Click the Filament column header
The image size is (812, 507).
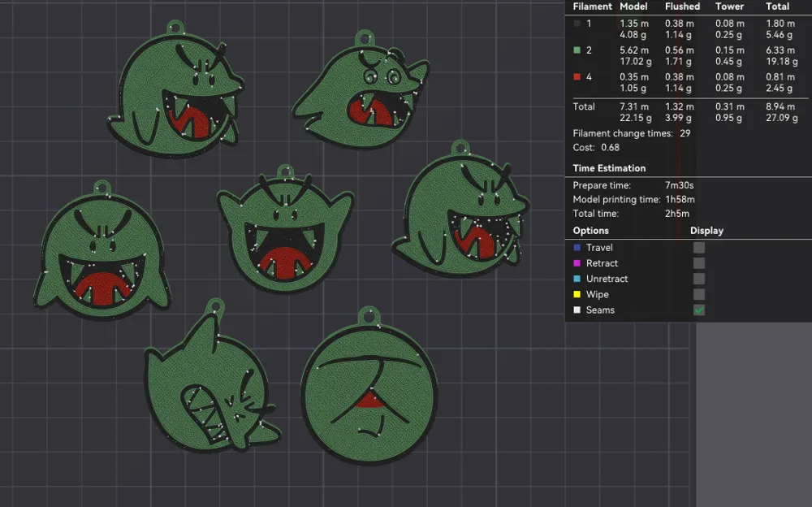pyautogui.click(x=593, y=6)
